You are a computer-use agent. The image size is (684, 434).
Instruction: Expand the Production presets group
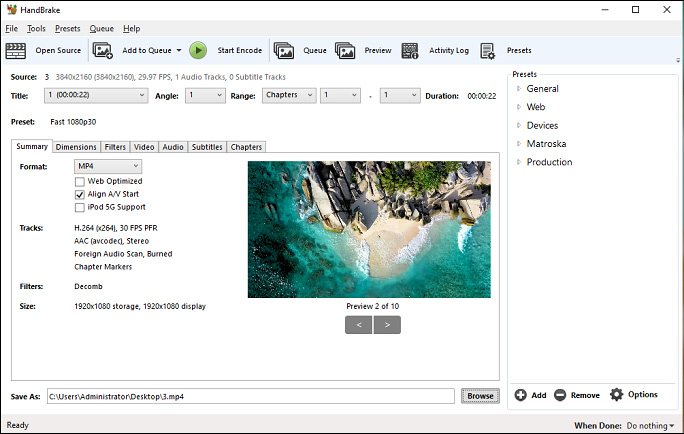[x=519, y=162]
